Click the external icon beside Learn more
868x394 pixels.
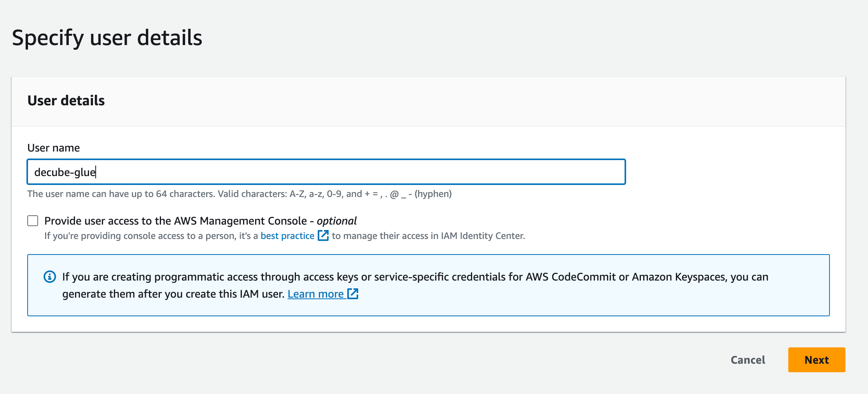[x=353, y=294]
